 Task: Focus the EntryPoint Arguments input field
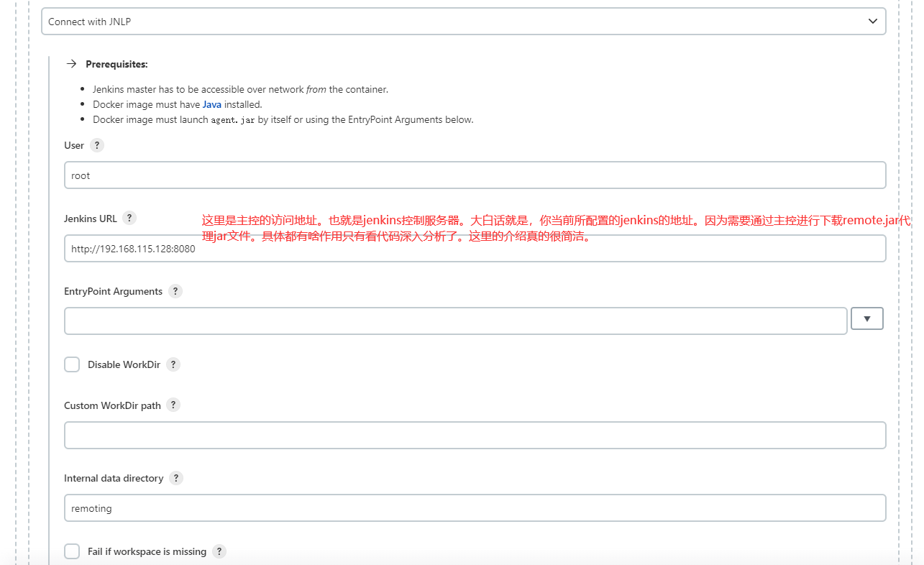point(456,321)
